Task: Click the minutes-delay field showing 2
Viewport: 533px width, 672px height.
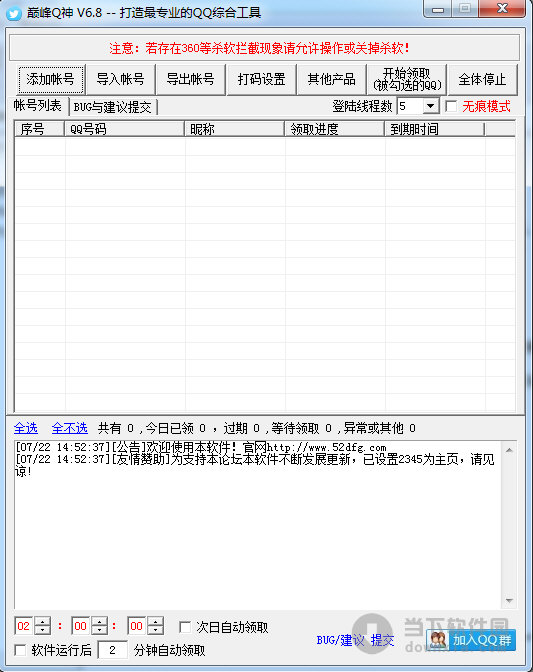Action: coord(113,650)
